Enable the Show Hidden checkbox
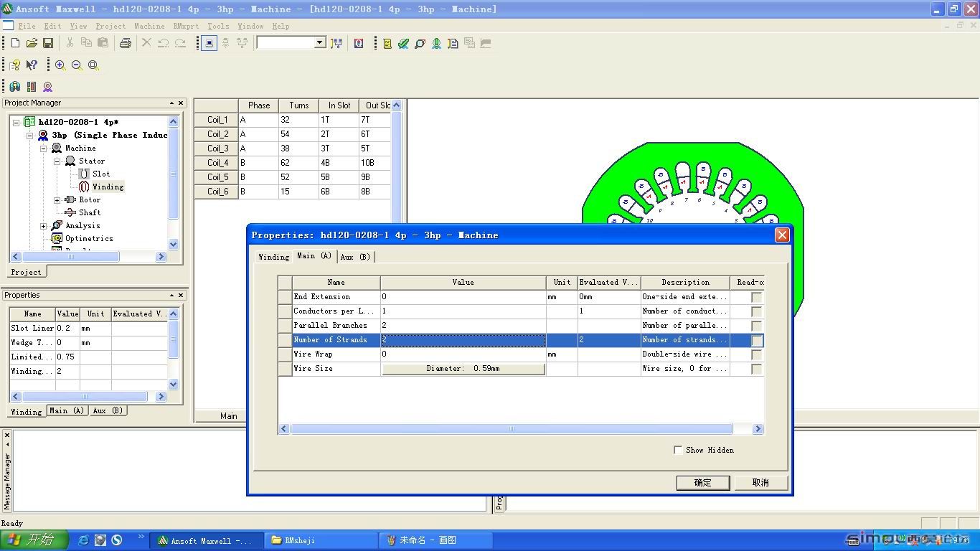This screenshot has height=551, width=980. 678,450
